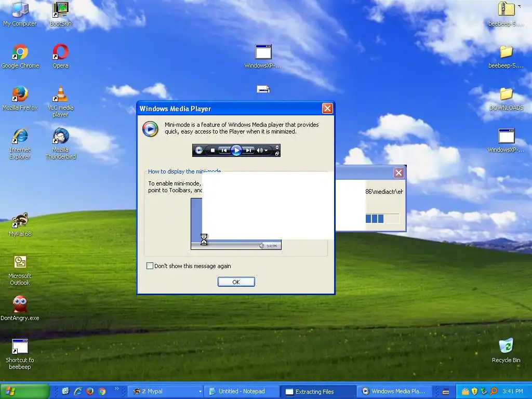532x399 pixels.
Task: Open the My Computer desktop icon
Action: [20, 14]
